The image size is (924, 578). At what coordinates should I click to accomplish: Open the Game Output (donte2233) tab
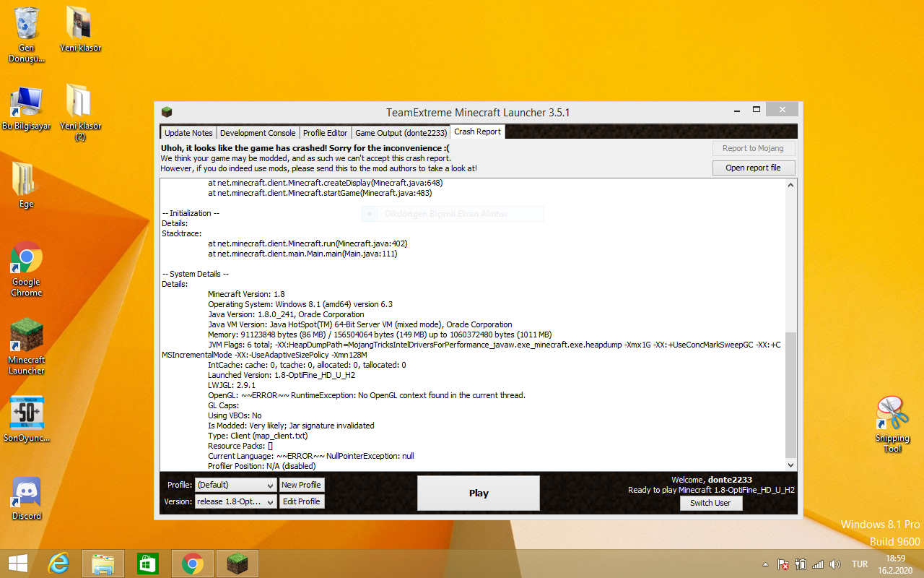[x=401, y=133]
